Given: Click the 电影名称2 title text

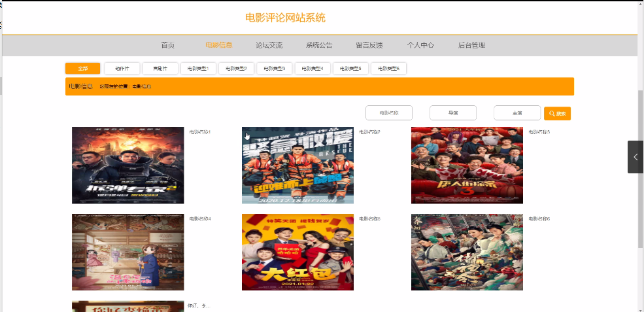Looking at the screenshot, I should [x=369, y=132].
